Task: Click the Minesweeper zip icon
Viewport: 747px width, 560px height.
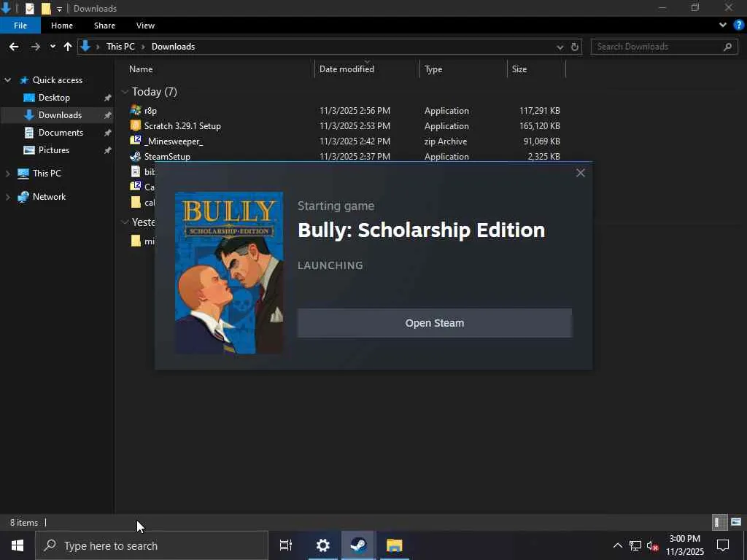Action: click(136, 141)
